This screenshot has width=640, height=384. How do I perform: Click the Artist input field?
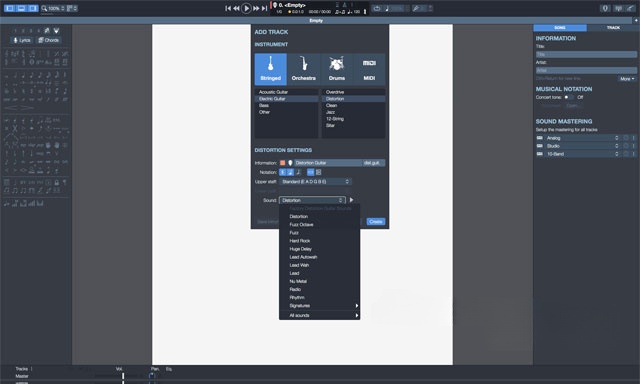coord(586,70)
